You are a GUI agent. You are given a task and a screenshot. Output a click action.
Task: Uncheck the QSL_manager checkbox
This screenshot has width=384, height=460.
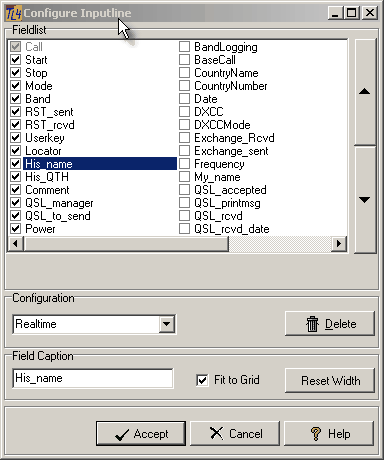click(x=16, y=203)
